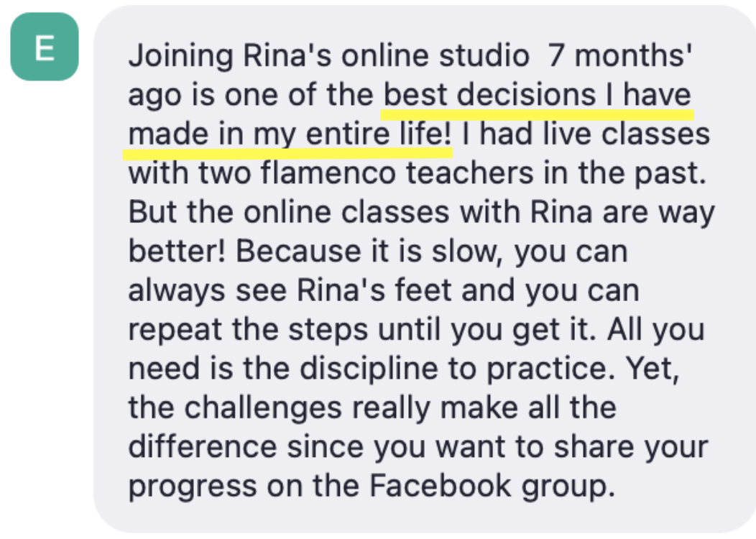Click the word "better!" in the message

[x=177, y=251]
